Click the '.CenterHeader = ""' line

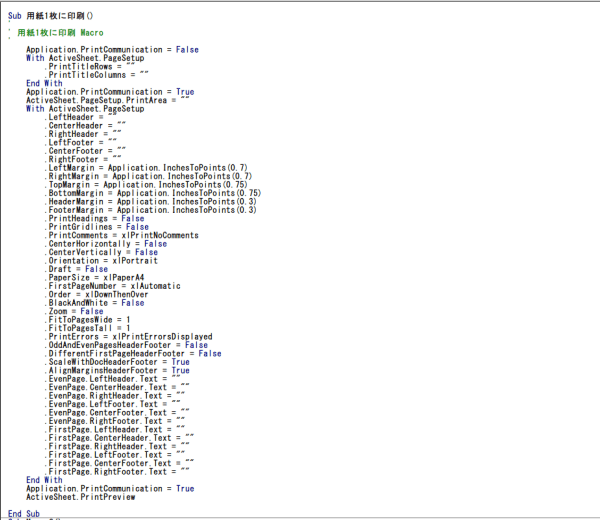coord(85,126)
